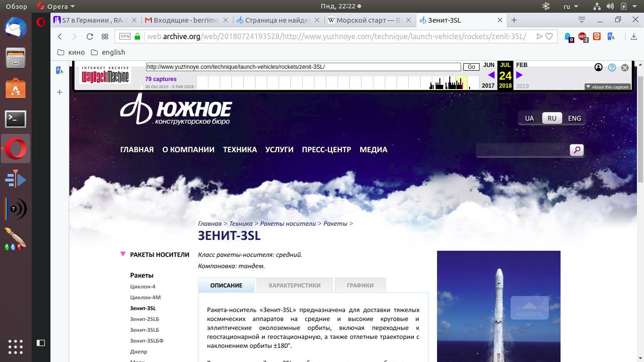The height and width of the screenshot is (362, 644).
Task: Click the green padlock security icon
Action: (138, 36)
